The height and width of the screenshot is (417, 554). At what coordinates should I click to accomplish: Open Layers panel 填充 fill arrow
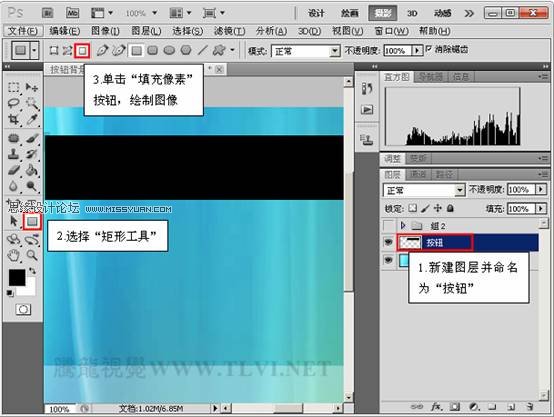click(x=541, y=208)
